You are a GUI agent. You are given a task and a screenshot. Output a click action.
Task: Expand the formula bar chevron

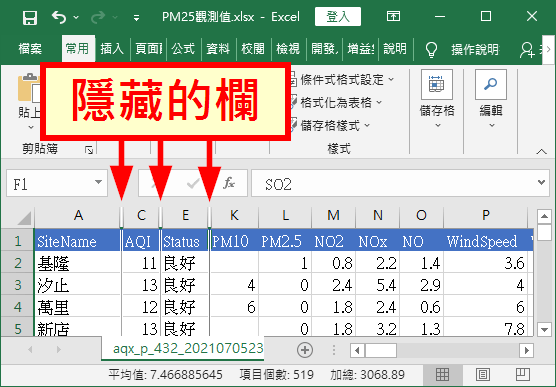pos(541,182)
